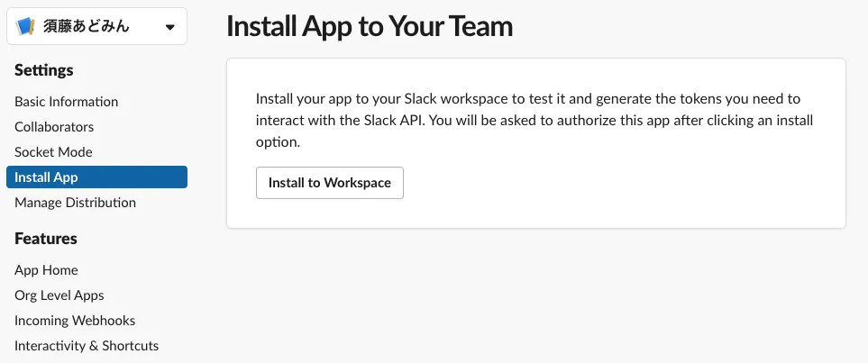Viewport: 868px width, 363px height.
Task: Click the Settings section heading
Action: 44,70
